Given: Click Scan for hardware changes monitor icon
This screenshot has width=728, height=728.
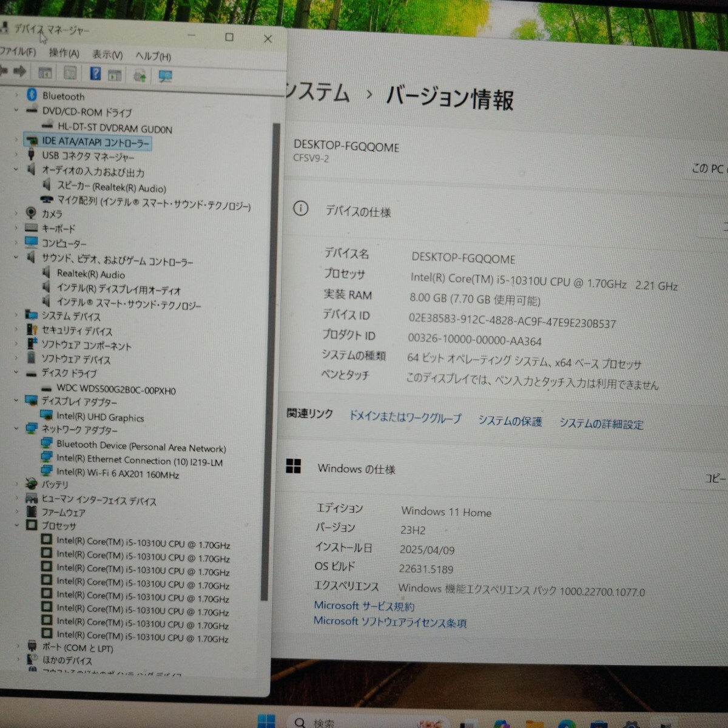Looking at the screenshot, I should [x=165, y=76].
